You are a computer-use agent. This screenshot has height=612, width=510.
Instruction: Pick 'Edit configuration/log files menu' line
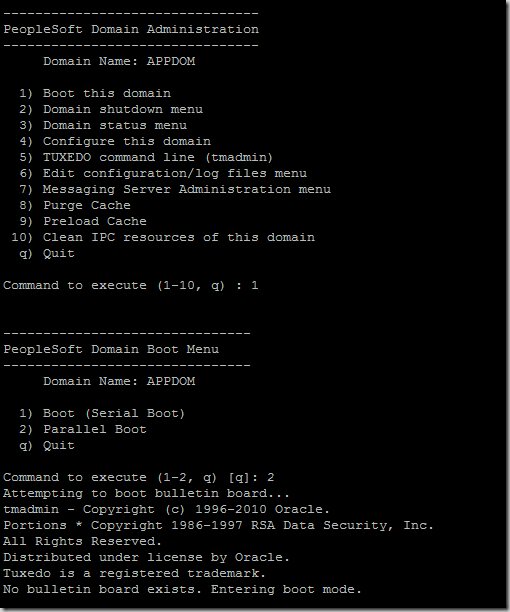[x=163, y=173]
